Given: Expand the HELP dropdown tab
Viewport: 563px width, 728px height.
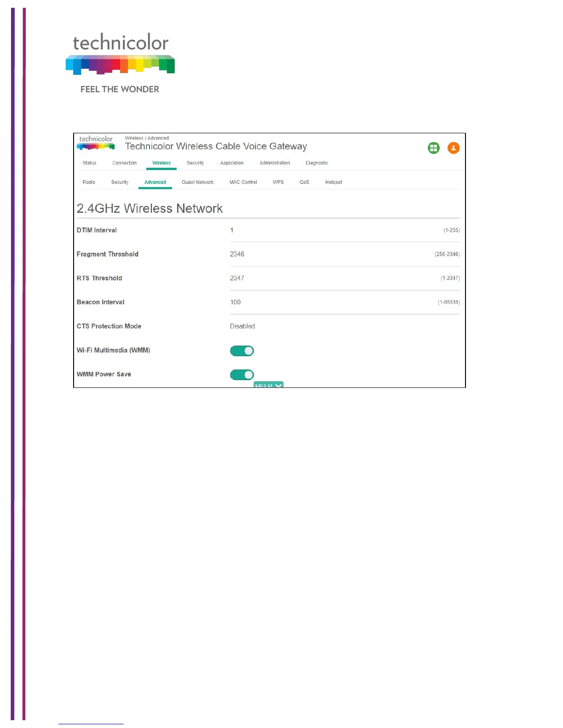Looking at the screenshot, I should 269,385.
